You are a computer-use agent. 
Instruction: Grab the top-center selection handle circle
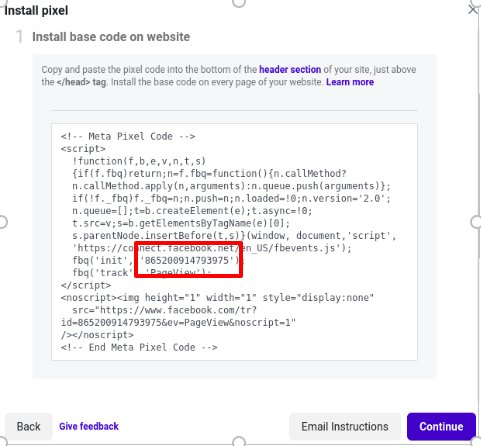click(x=239, y=2)
